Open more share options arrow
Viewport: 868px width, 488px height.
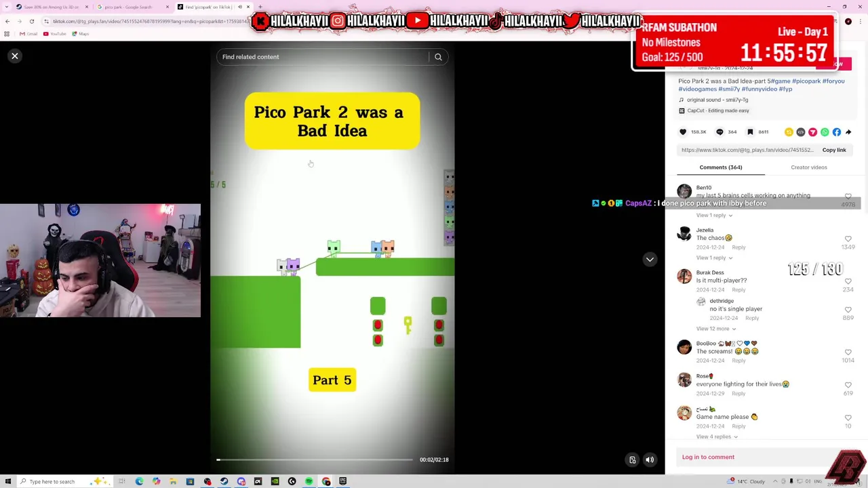[x=848, y=132]
